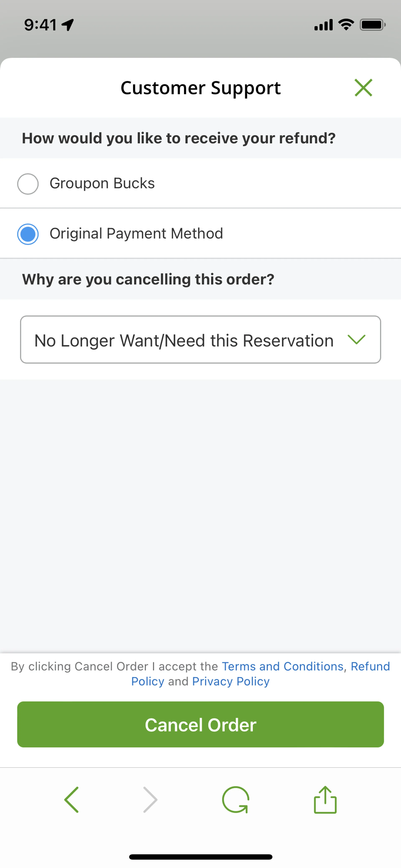Viewport: 401px width, 868px height.
Task: Tap the cellular signal bars icon
Action: (323, 25)
